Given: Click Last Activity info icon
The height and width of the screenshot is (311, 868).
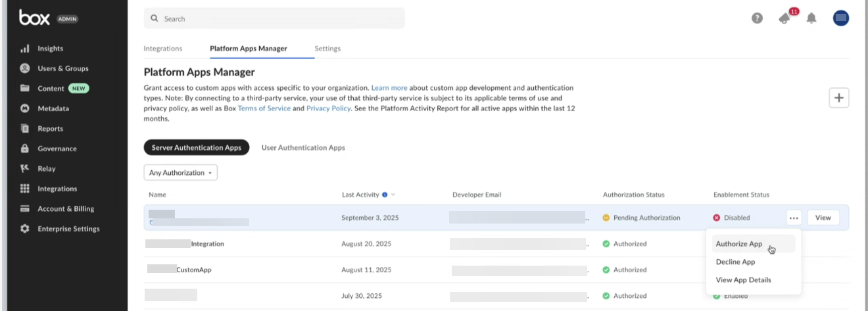Looking at the screenshot, I should pos(385,195).
